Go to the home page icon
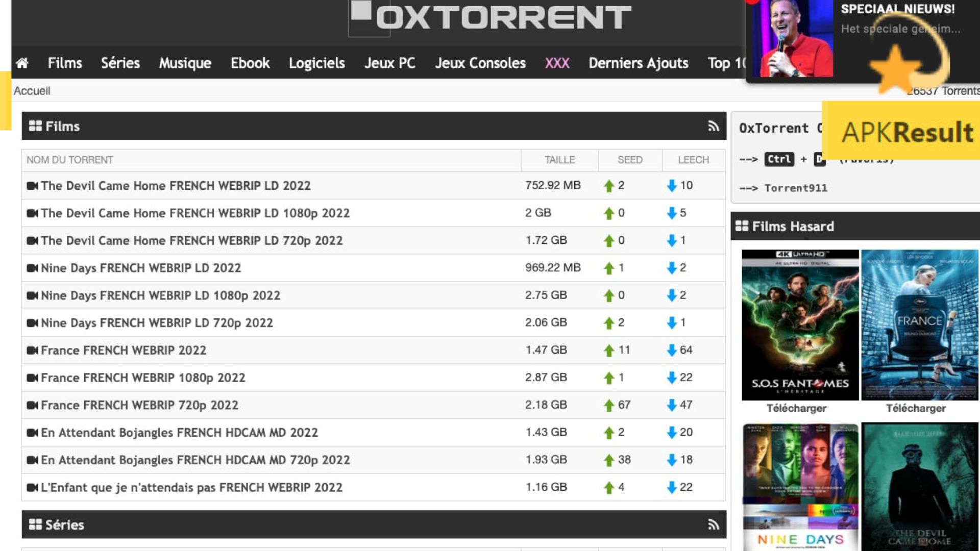The image size is (980, 551). click(22, 63)
